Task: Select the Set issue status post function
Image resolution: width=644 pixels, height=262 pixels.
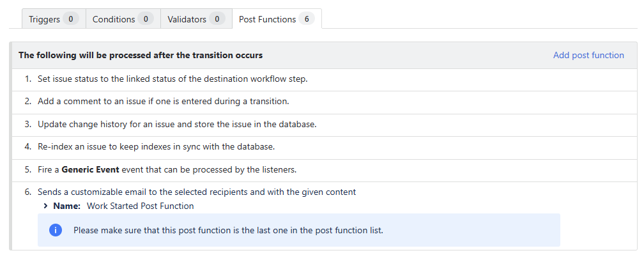Action: click(x=173, y=79)
